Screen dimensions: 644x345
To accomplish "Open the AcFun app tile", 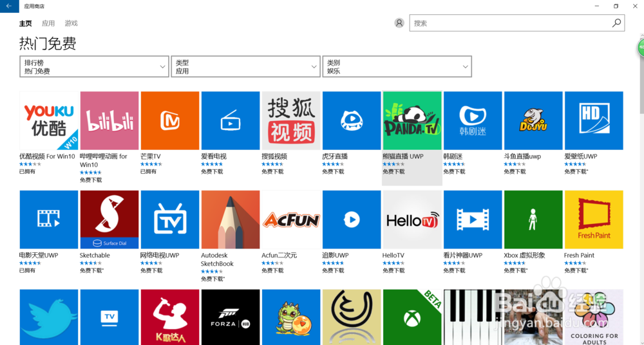I will click(x=291, y=219).
